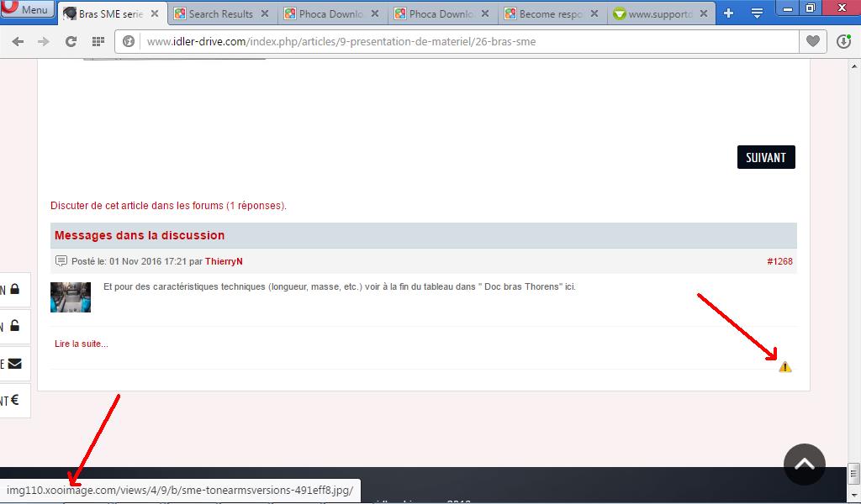Click the scroll-to-top chevron button
The width and height of the screenshot is (861, 504).
[804, 464]
